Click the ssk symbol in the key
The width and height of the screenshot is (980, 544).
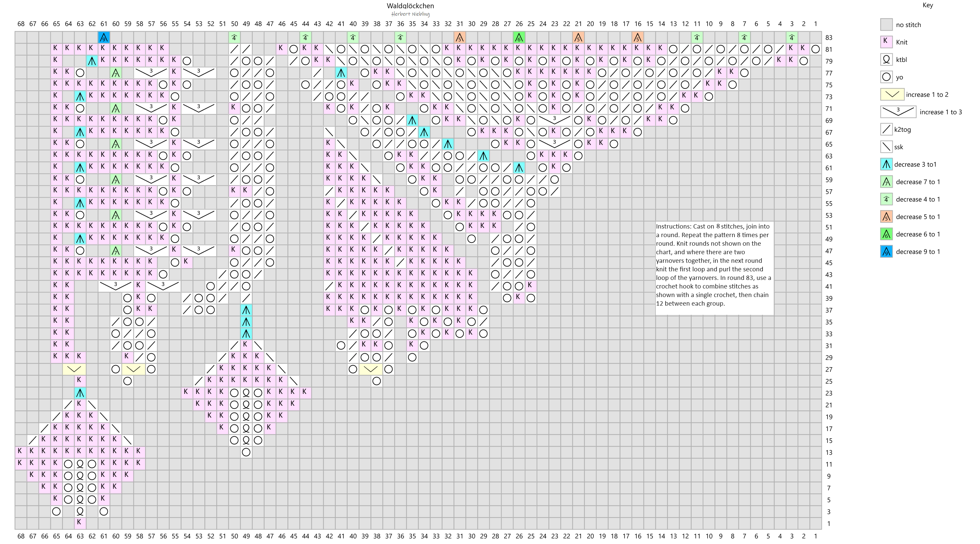point(886,147)
